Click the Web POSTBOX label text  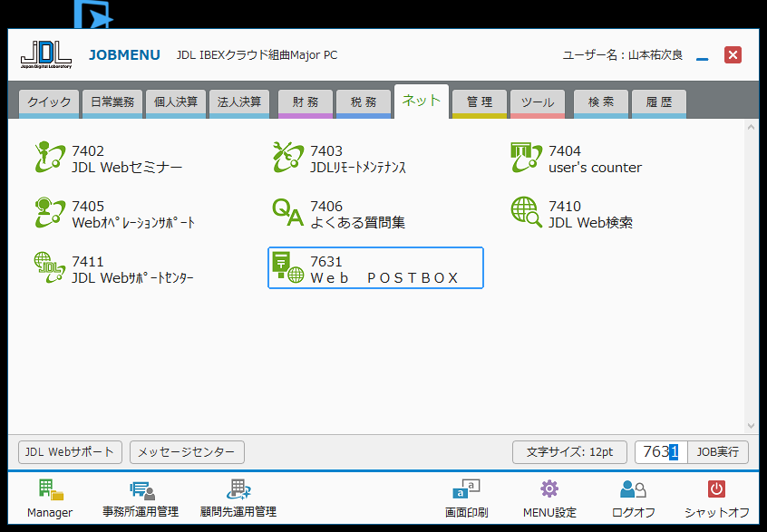tap(384, 277)
